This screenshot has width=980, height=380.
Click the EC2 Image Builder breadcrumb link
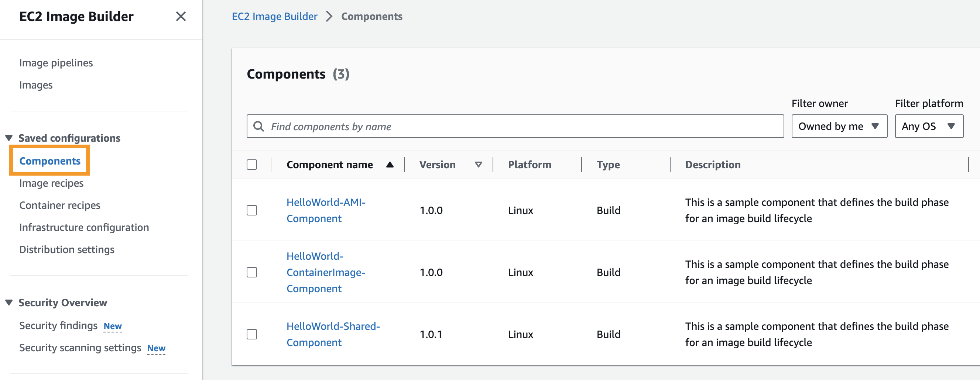(274, 16)
